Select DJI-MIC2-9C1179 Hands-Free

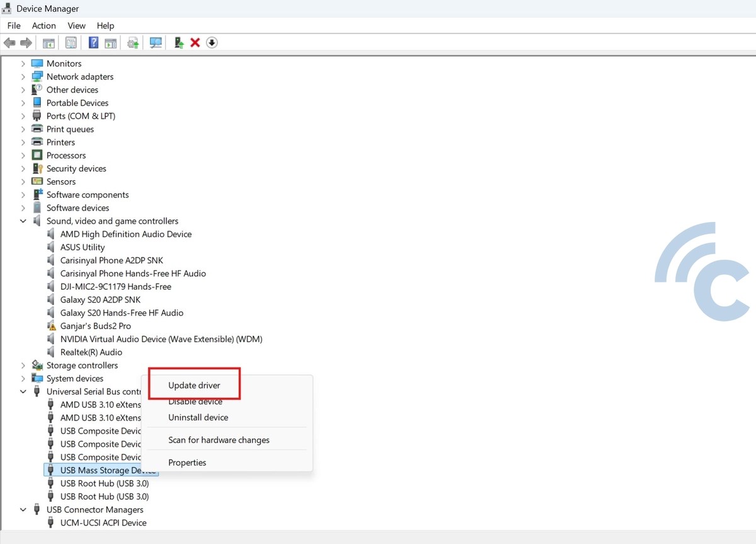pos(116,287)
